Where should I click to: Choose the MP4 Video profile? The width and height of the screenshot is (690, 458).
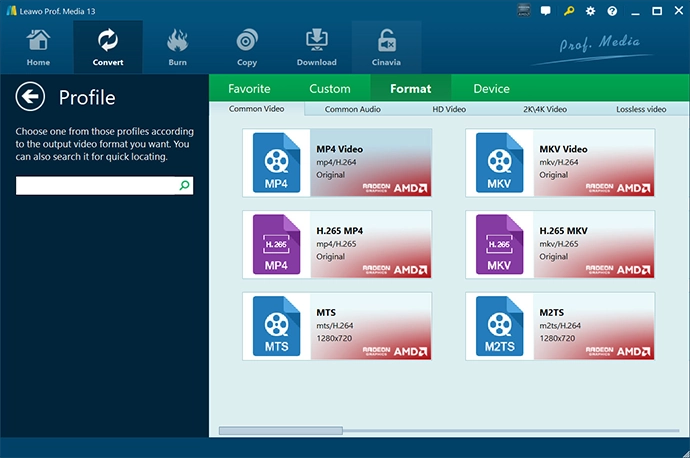(337, 162)
